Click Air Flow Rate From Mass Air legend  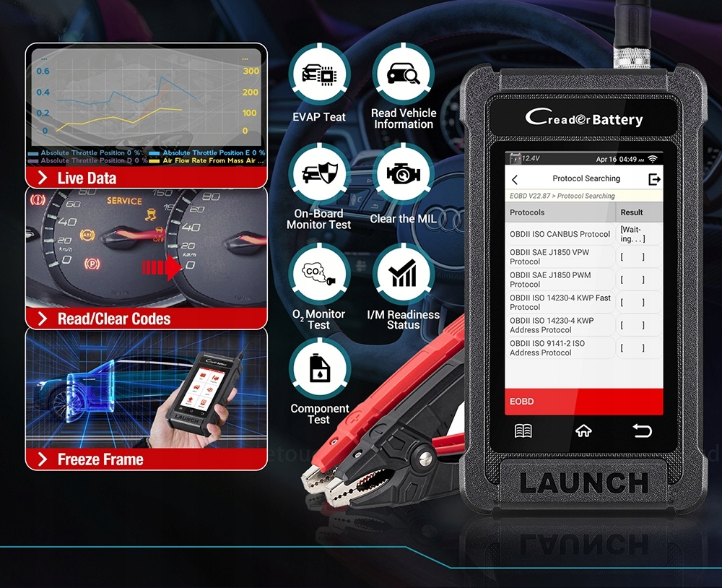tap(207, 160)
